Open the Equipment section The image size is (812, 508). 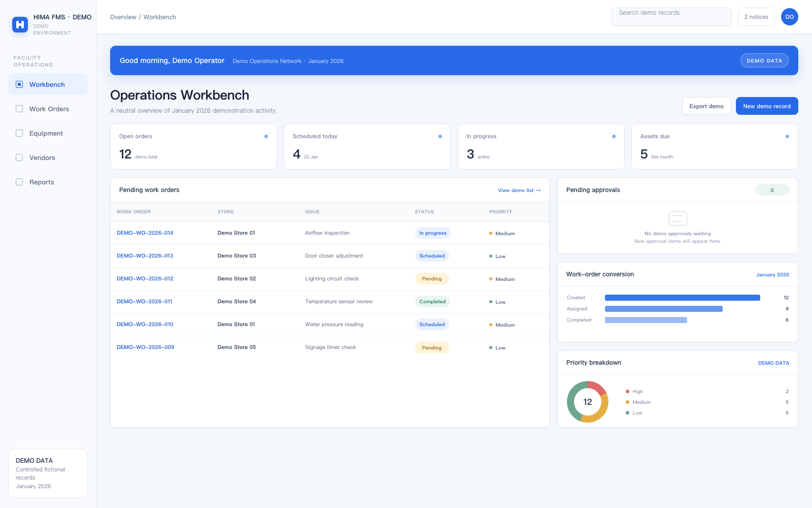click(48, 133)
